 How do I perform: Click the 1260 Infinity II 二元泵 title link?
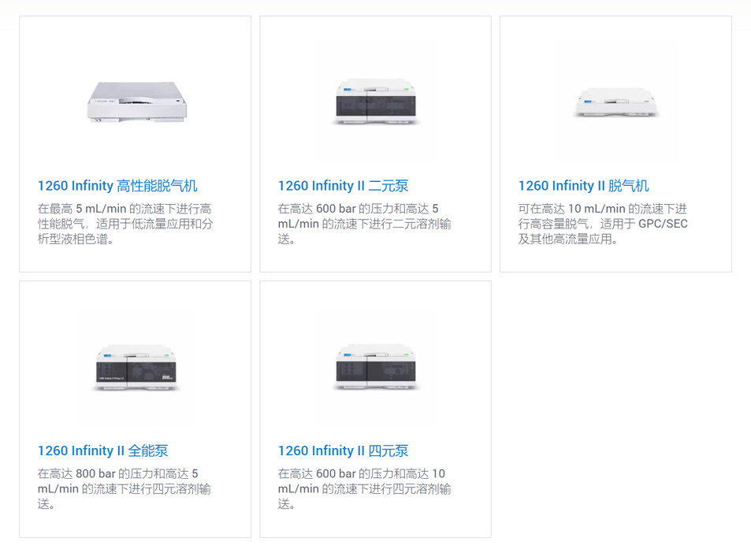pyautogui.click(x=343, y=186)
